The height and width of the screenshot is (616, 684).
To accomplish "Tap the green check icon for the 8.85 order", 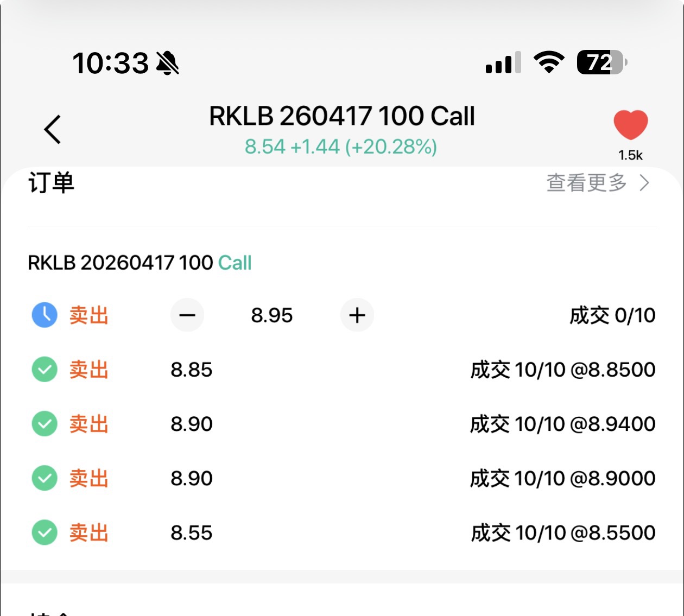I will [x=45, y=370].
